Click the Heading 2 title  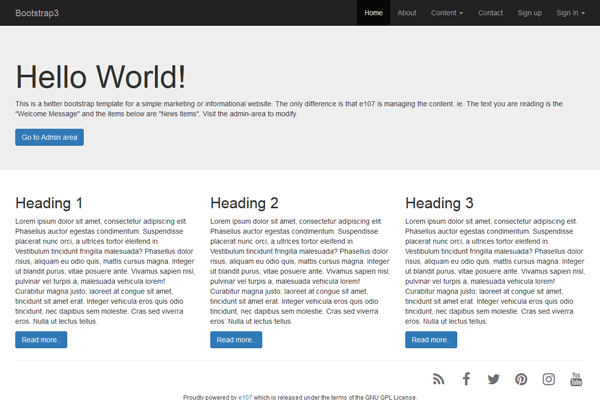point(244,203)
